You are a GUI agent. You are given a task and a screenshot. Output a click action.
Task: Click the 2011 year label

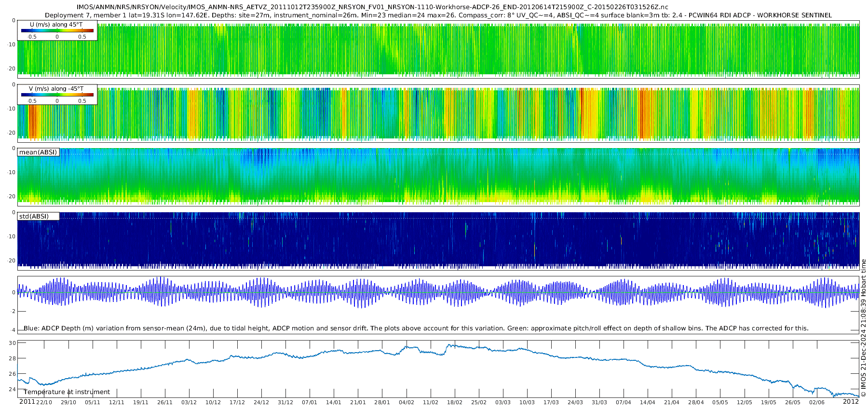[x=27, y=402]
